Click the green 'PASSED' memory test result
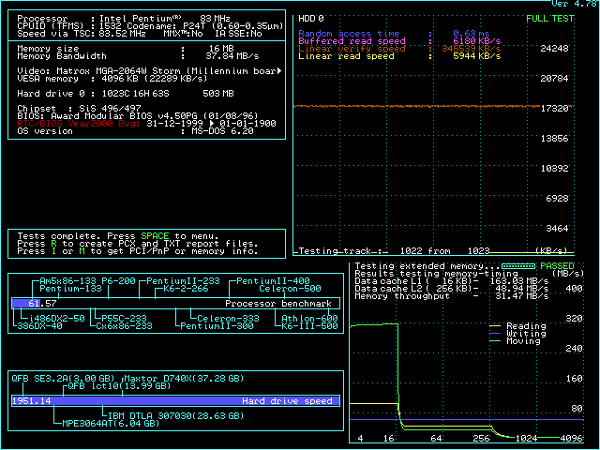This screenshot has width=600, height=450. tap(557, 266)
